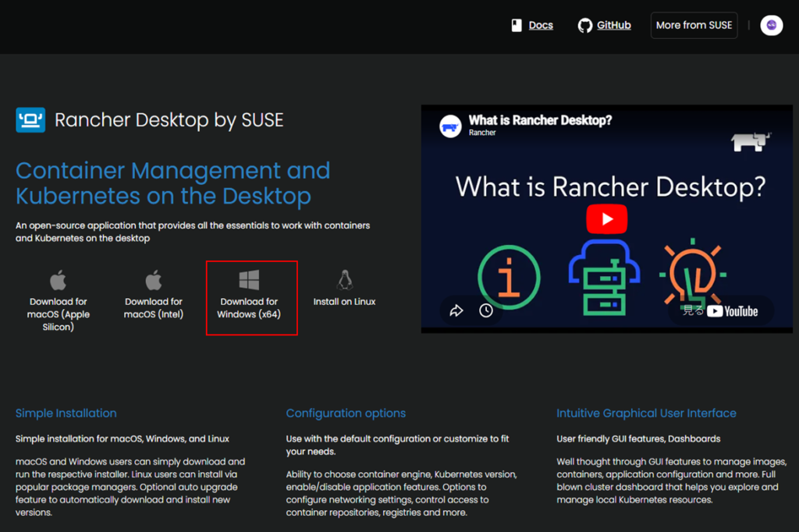Click Install on Linux text
The width and height of the screenshot is (799, 532).
coord(344,302)
